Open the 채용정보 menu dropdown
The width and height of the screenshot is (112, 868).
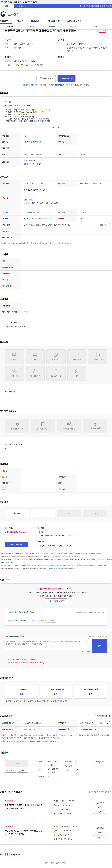point(6,21)
